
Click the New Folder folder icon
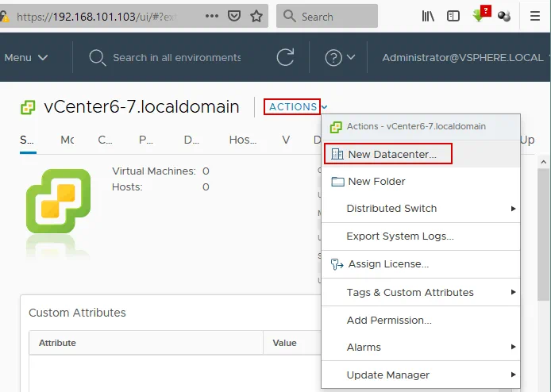[337, 181]
